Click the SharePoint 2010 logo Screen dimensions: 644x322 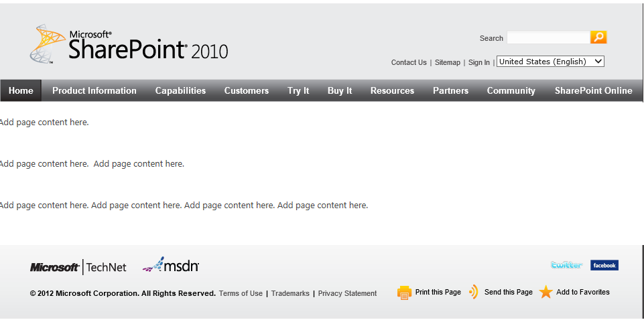(x=129, y=44)
